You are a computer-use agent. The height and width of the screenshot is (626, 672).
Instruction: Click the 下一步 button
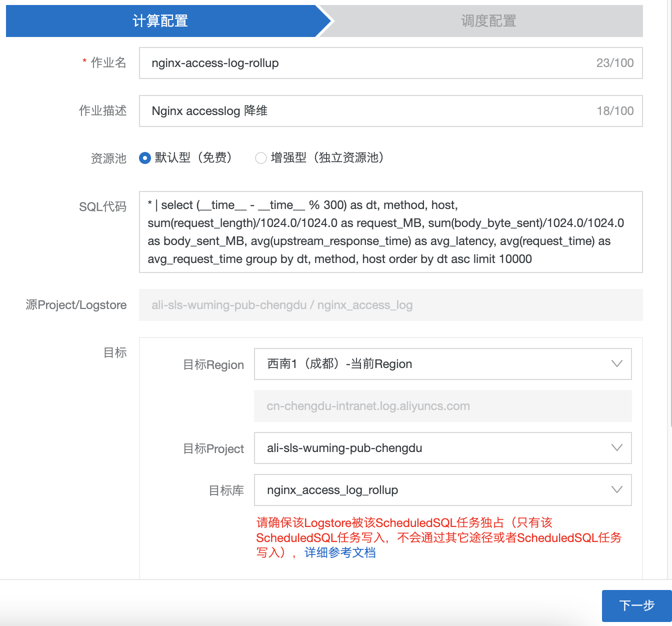[636, 606]
